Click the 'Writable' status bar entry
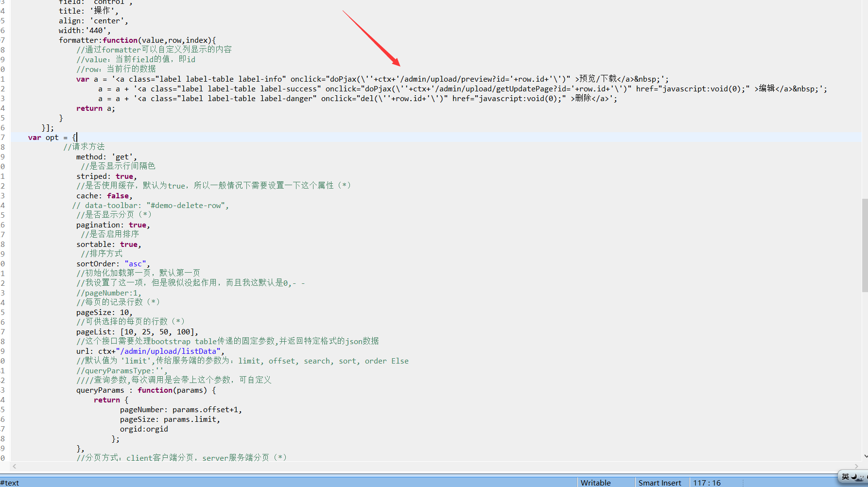Screen dimensions: 868x487 595,483
